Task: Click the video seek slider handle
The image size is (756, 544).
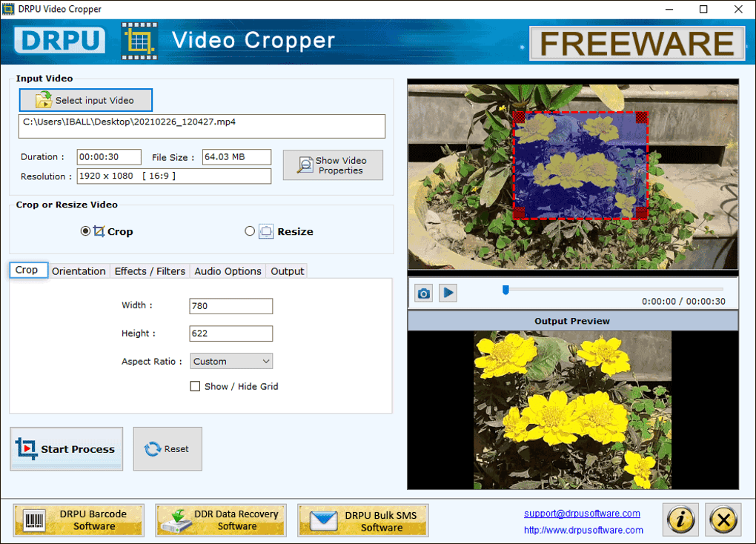Action: [x=505, y=289]
